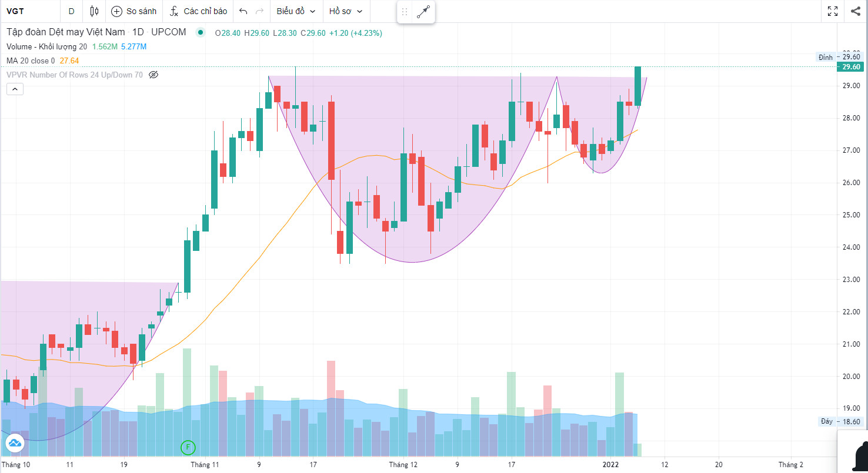Open Các chỉ báo indicators menu

(198, 11)
